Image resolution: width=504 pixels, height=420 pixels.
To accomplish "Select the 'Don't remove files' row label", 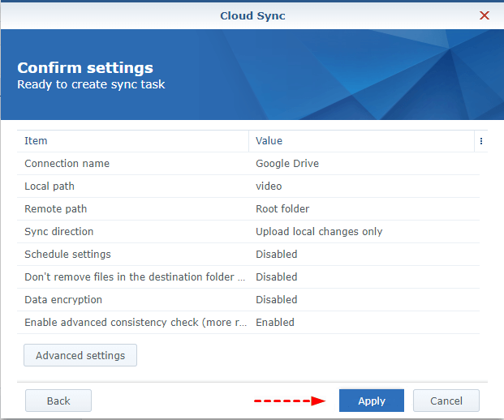I will pyautogui.click(x=135, y=277).
